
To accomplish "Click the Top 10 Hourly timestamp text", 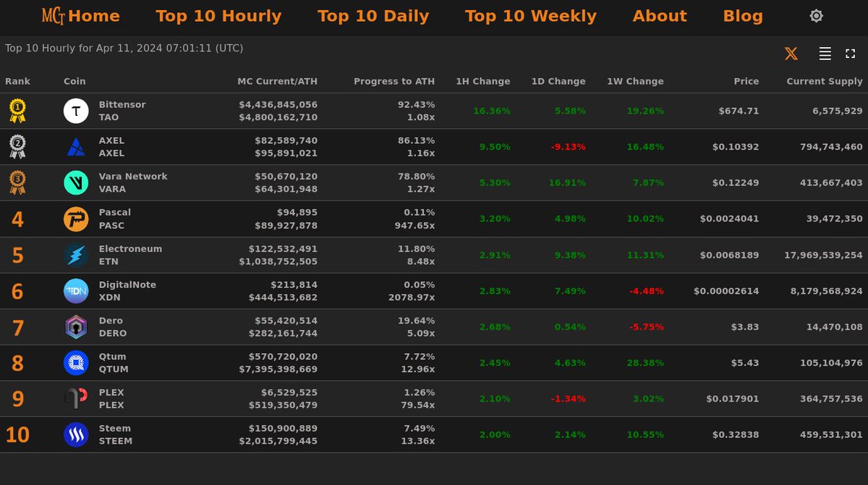I will (x=124, y=48).
